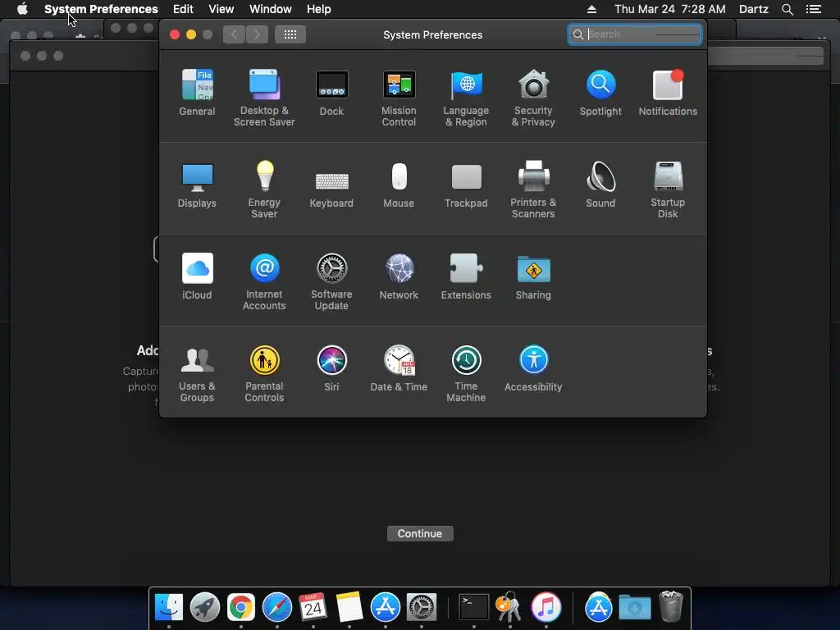Image resolution: width=840 pixels, height=630 pixels.
Task: Open Sharing preferences
Action: tap(533, 276)
